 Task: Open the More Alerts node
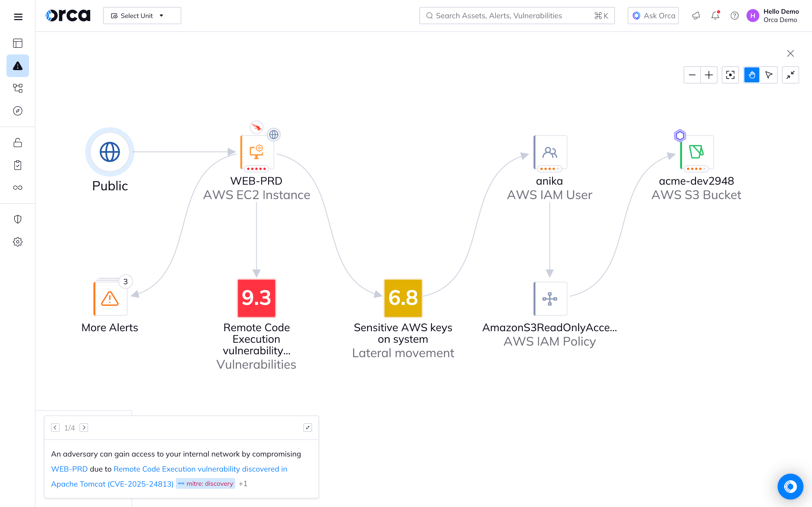tap(110, 298)
